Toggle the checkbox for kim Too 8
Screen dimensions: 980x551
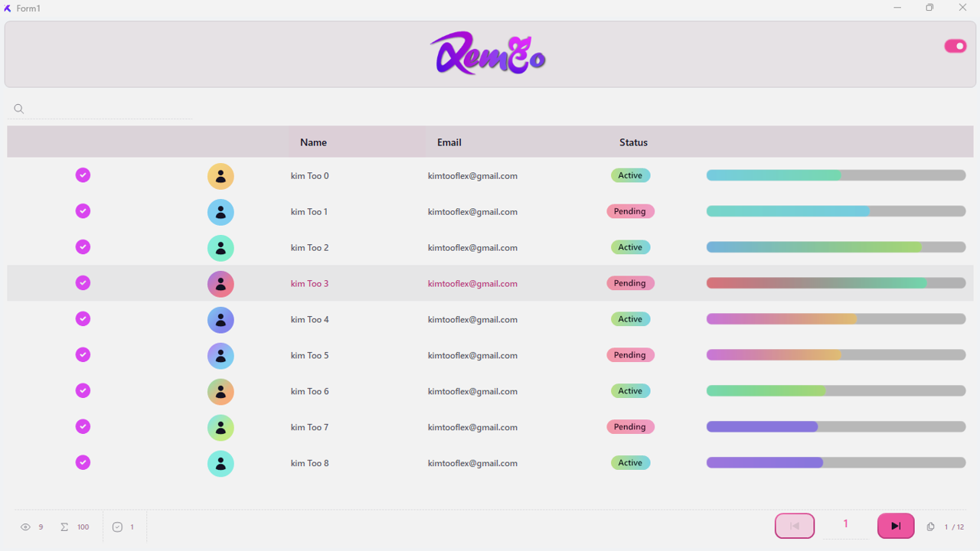click(x=83, y=463)
